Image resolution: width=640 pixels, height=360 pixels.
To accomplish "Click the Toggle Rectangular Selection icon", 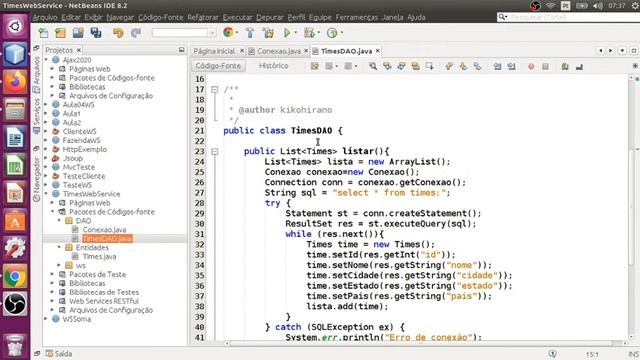I will click(x=429, y=66).
